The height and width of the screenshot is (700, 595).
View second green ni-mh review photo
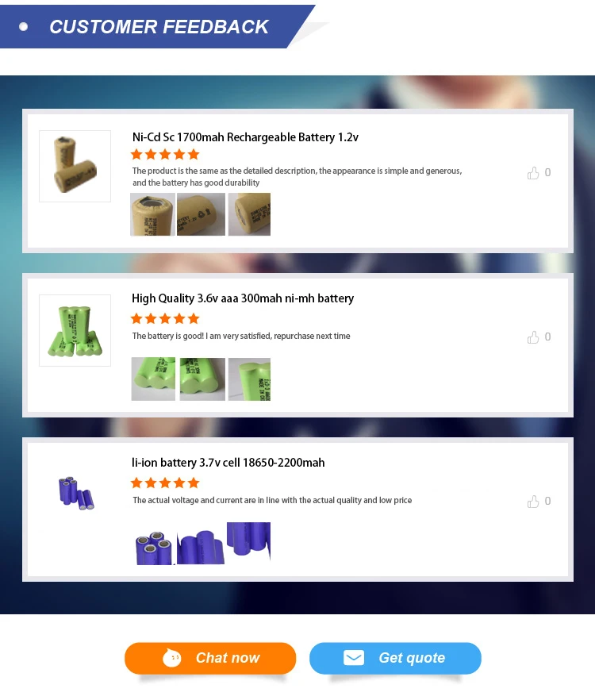[x=202, y=379]
